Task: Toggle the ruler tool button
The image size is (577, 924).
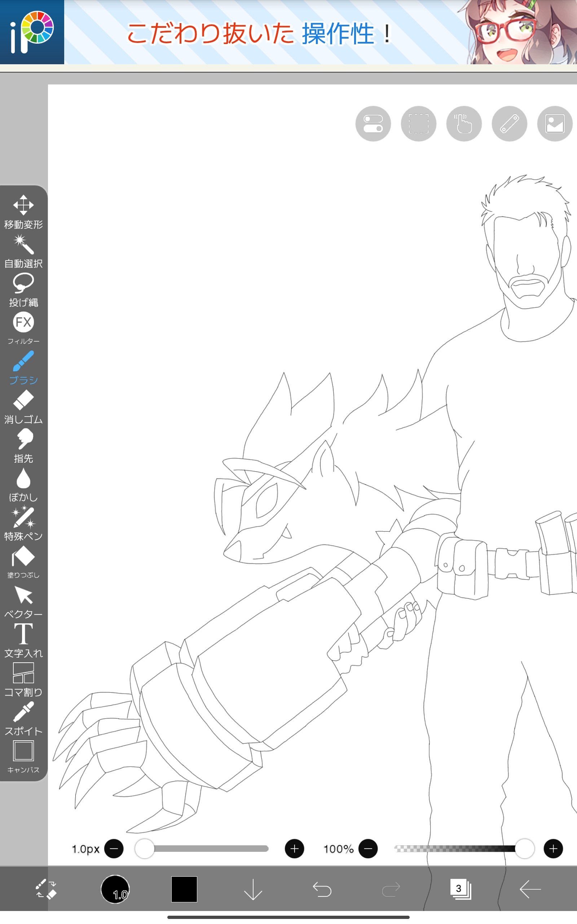Action: 509,124
